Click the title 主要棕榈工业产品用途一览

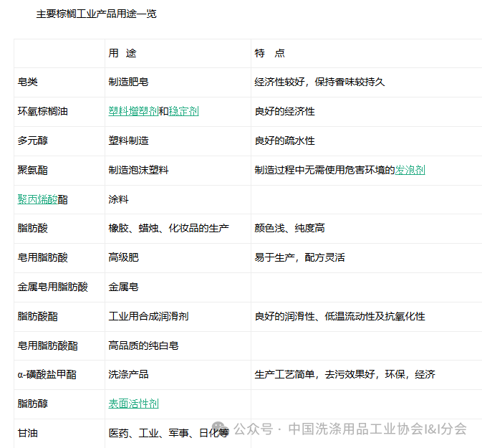tap(96, 14)
